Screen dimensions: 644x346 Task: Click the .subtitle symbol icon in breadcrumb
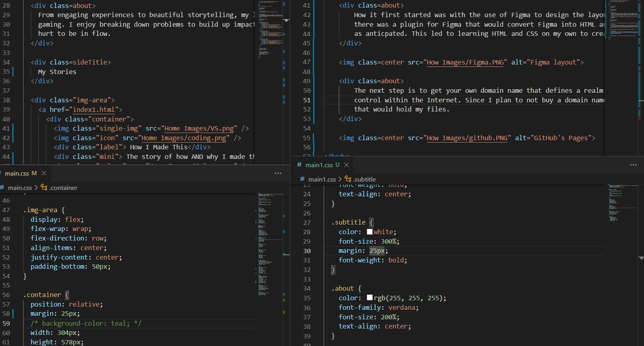[x=348, y=179]
